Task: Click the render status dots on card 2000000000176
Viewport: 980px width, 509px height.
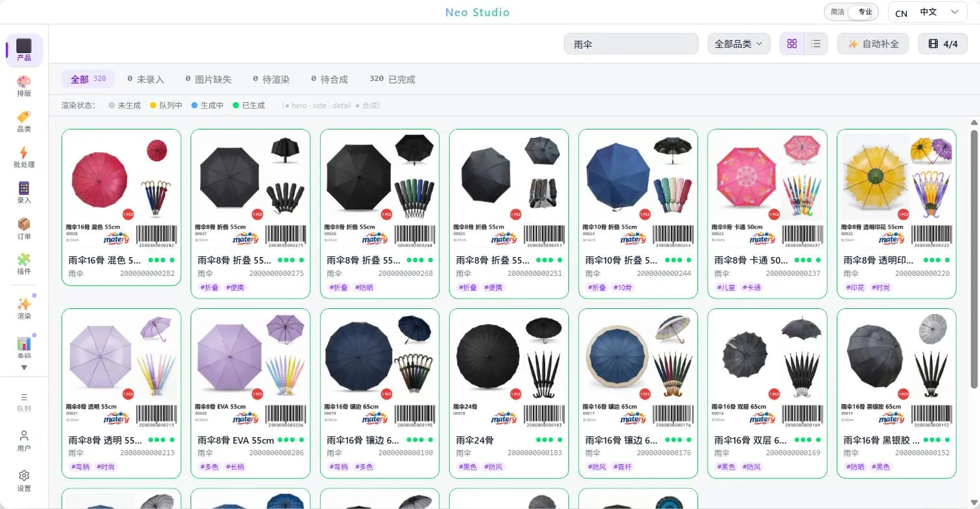Action: pos(677,440)
